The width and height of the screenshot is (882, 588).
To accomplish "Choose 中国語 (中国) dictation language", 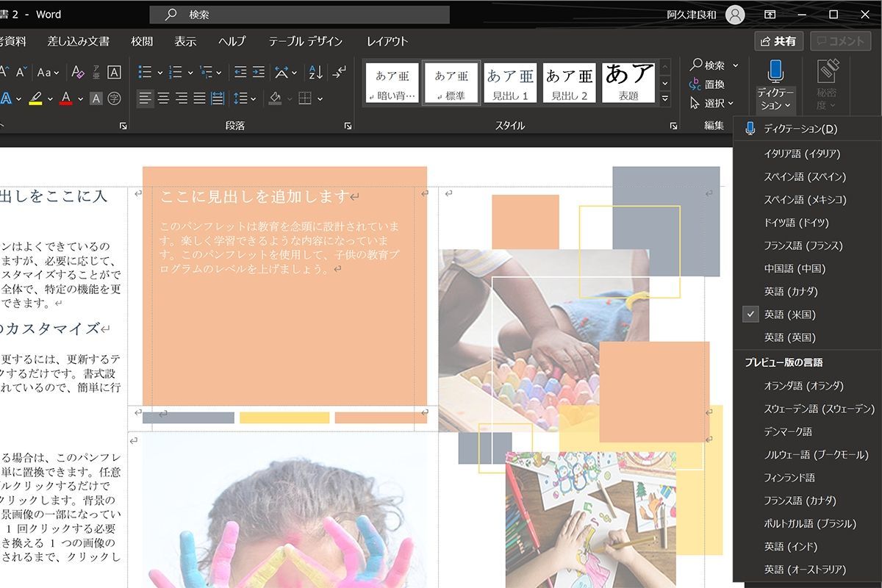I will click(x=794, y=268).
